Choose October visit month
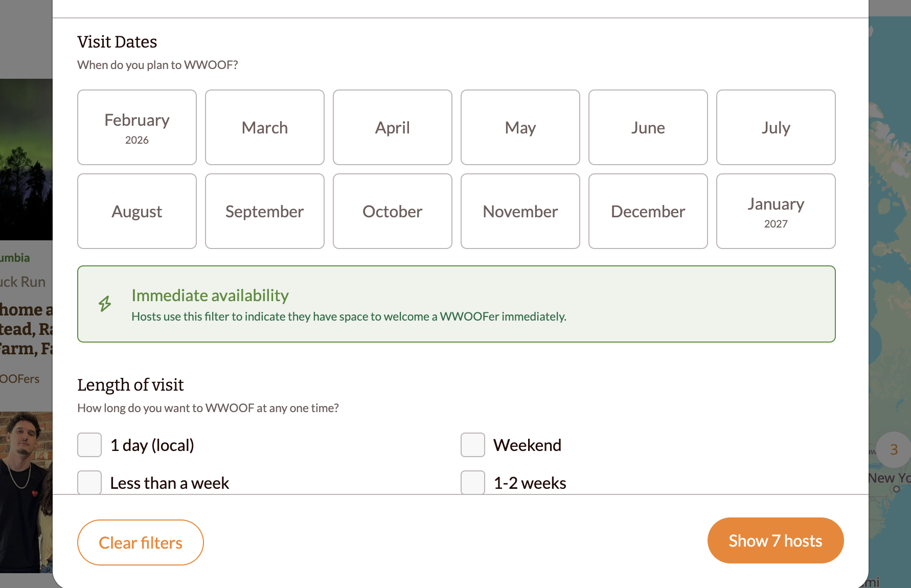Screen dimensions: 911x588 [x=393, y=211]
